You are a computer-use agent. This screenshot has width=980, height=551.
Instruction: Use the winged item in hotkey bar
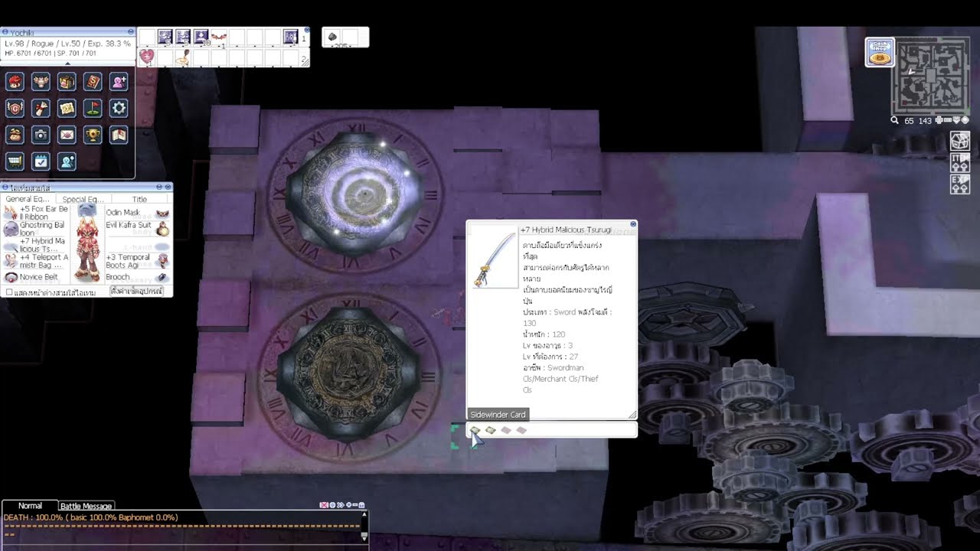pos(219,37)
